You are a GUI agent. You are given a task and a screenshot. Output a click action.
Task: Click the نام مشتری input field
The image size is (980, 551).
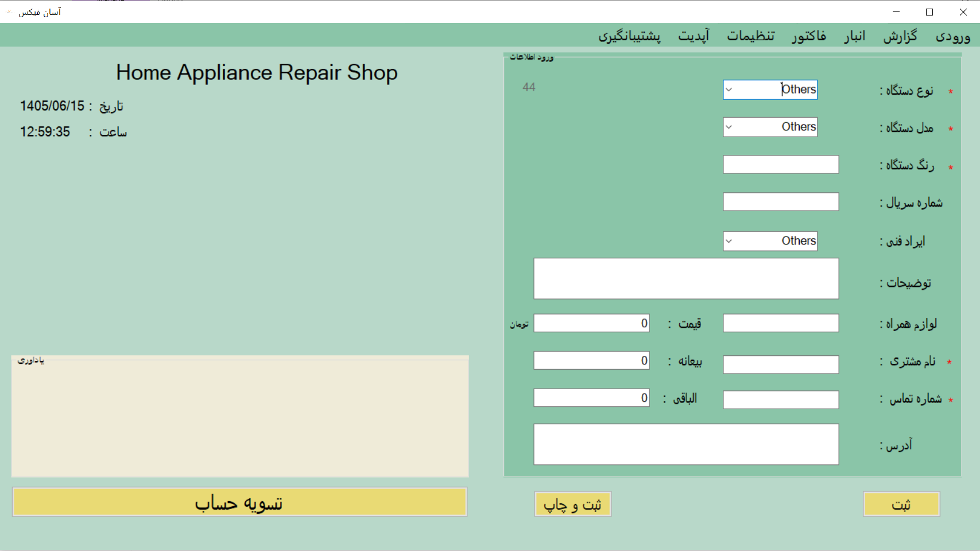pos(781,364)
